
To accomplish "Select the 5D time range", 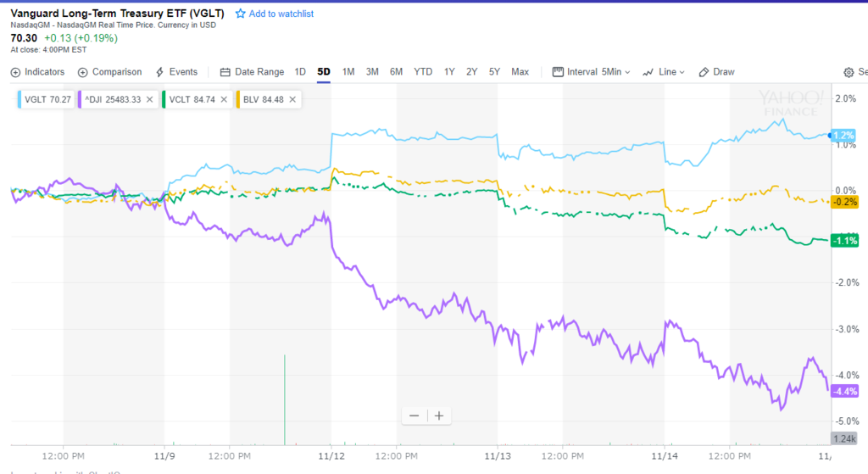I will pos(324,72).
